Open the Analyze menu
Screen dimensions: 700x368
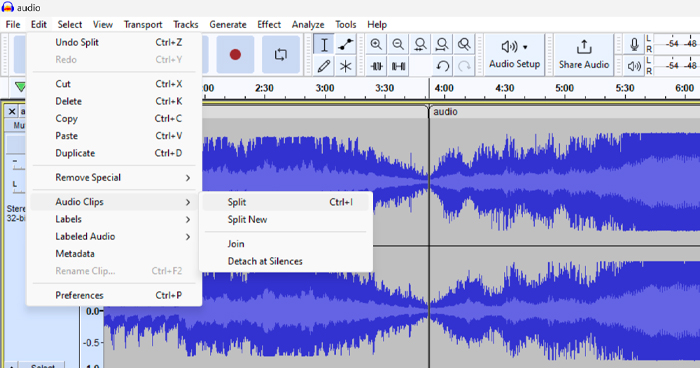click(308, 25)
